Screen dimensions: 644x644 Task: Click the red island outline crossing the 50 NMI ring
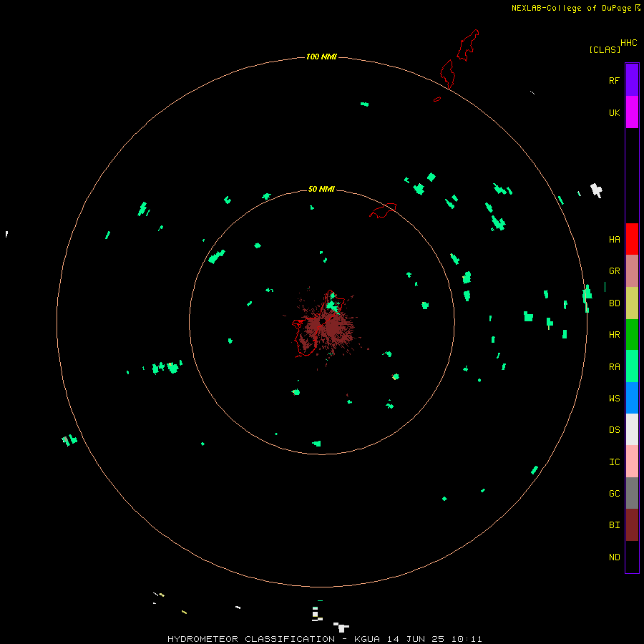[384, 210]
